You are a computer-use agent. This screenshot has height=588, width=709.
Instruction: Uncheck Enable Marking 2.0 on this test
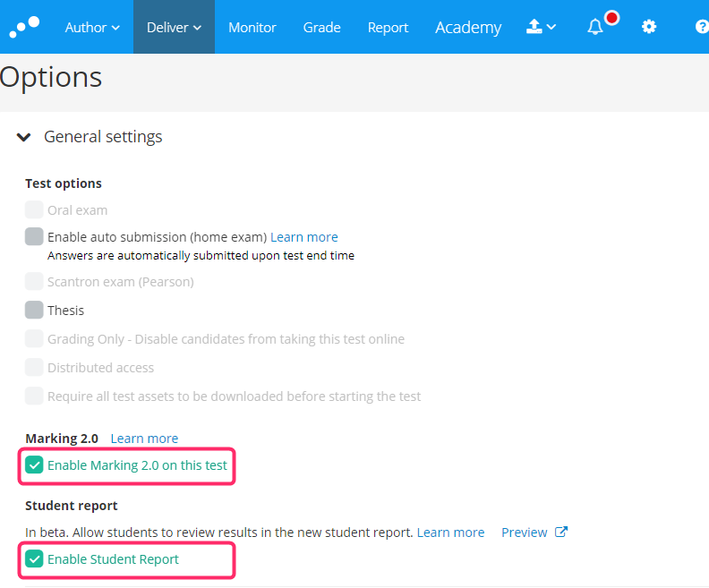[34, 464]
